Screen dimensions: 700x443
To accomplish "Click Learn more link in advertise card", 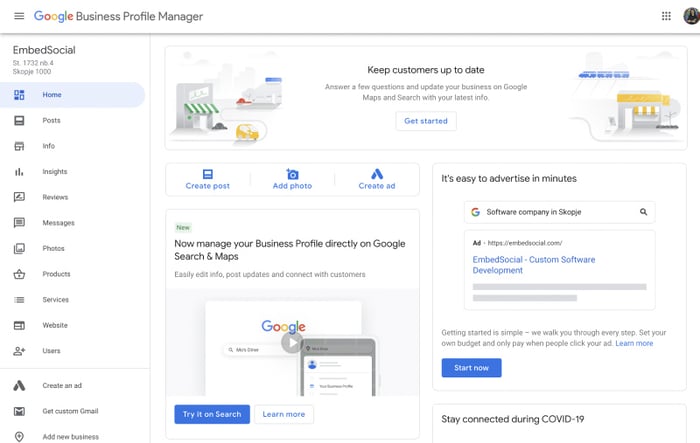I will 634,343.
